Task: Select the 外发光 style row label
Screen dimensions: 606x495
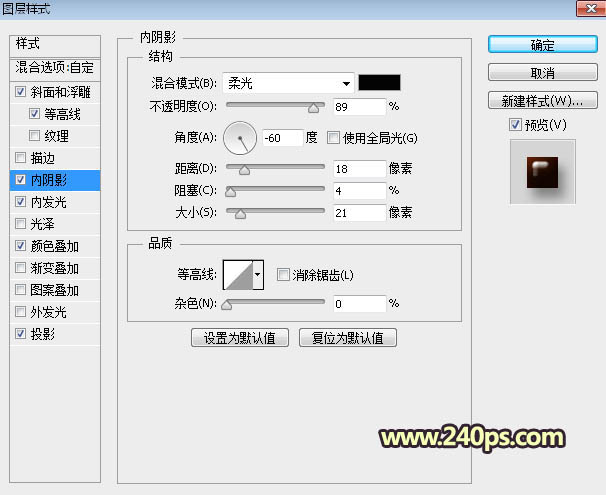Action: pos(49,312)
